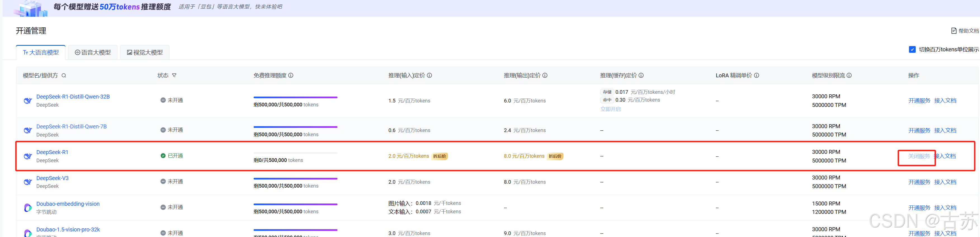Switch to 语音大模型 tab
The height and width of the screenshot is (237, 980).
[93, 52]
